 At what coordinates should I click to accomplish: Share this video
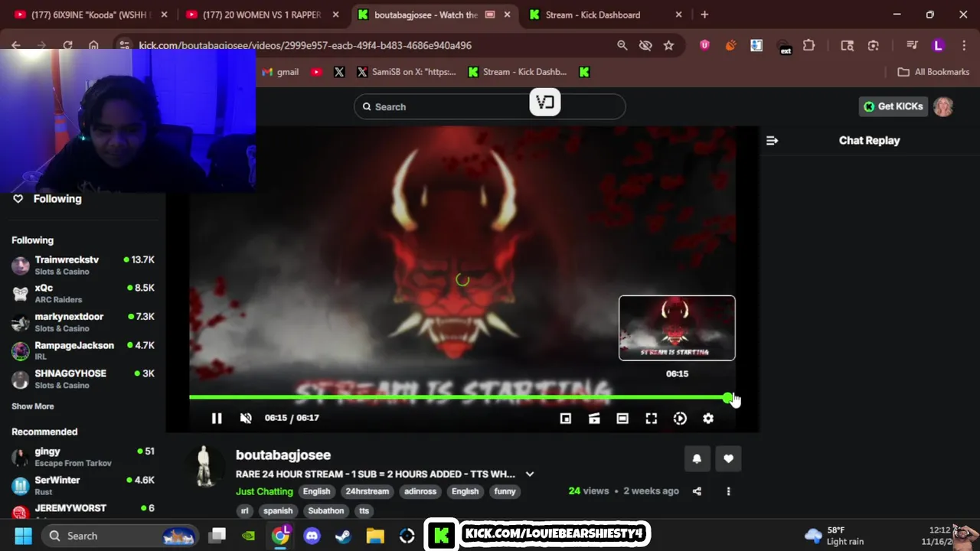tap(697, 491)
